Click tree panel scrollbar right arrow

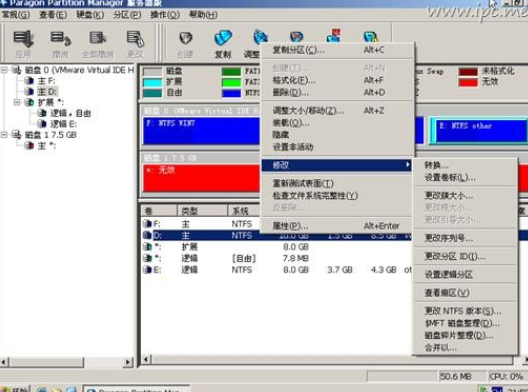click(x=128, y=362)
